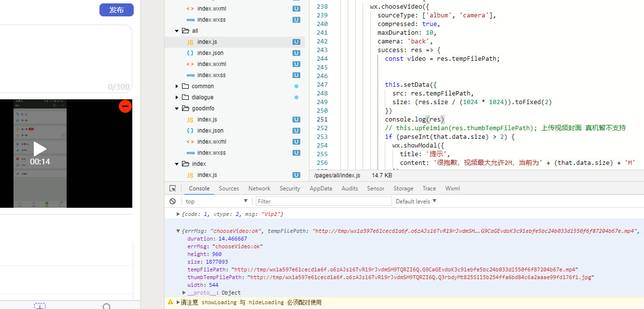The width and height of the screenshot is (644, 309).
Task: Clear the console with the ban icon
Action: pyautogui.click(x=173, y=202)
